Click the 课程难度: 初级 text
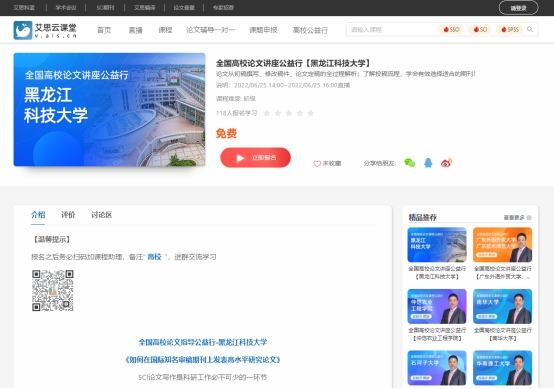Viewport: 554px width, 389px height. [236, 99]
